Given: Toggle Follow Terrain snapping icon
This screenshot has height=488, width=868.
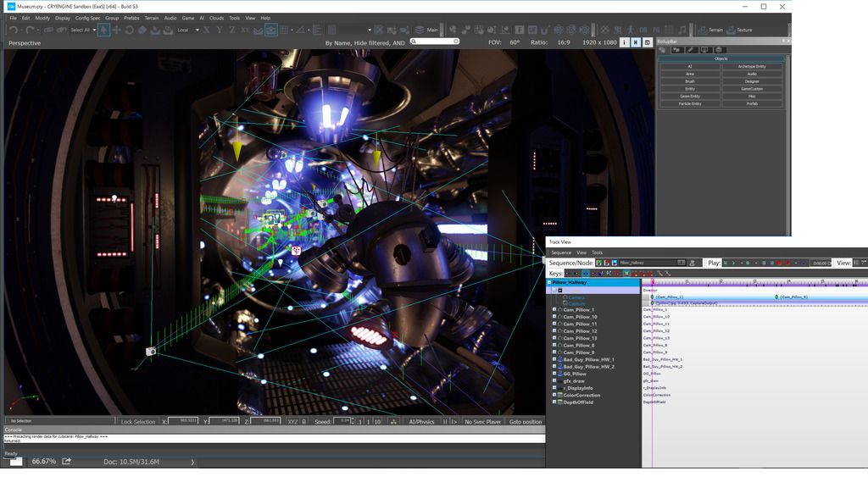Looking at the screenshot, I should [258, 30].
